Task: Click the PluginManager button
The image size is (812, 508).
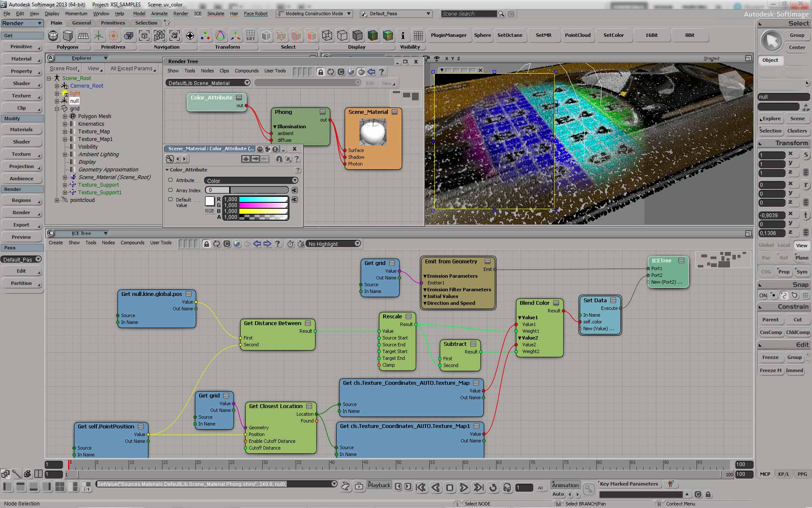Action: (x=448, y=35)
